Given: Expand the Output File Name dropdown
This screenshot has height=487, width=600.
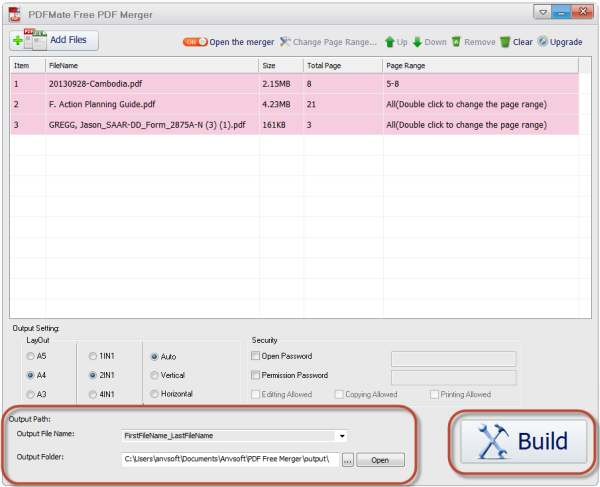Looking at the screenshot, I should click(x=342, y=436).
